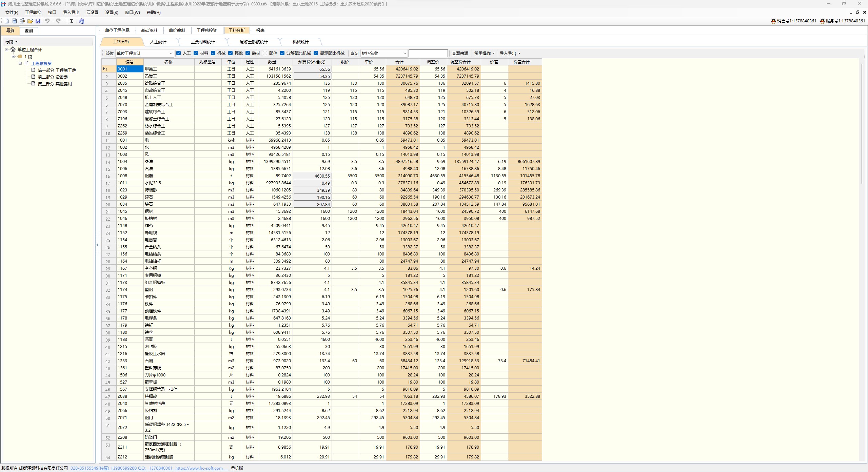868x472 pixels.
Task: Open the https://www.hc-soft.com link
Action: [x=199, y=468]
